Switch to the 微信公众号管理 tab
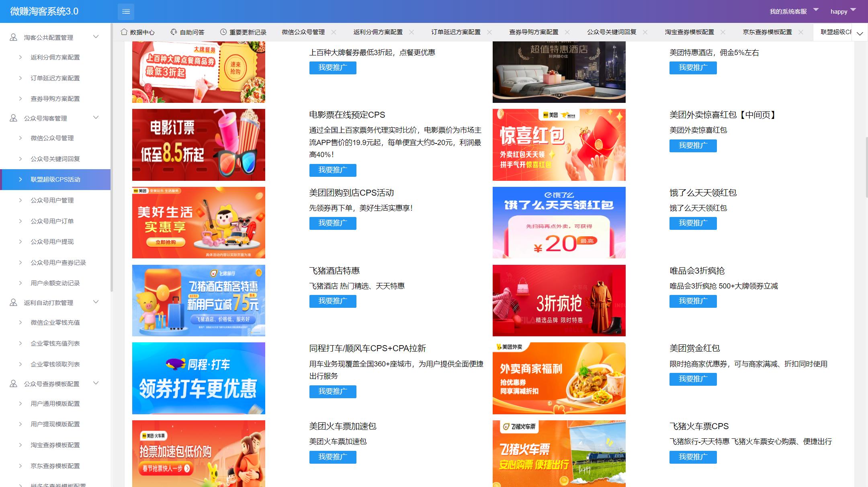868x487 pixels. [303, 32]
